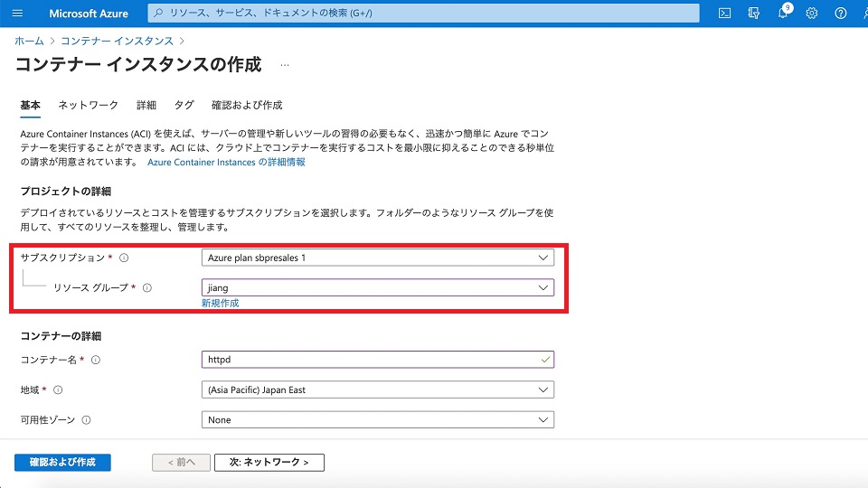This screenshot has width=868, height=488.
Task: Click the 次: ネットワーク button
Action: click(269, 462)
